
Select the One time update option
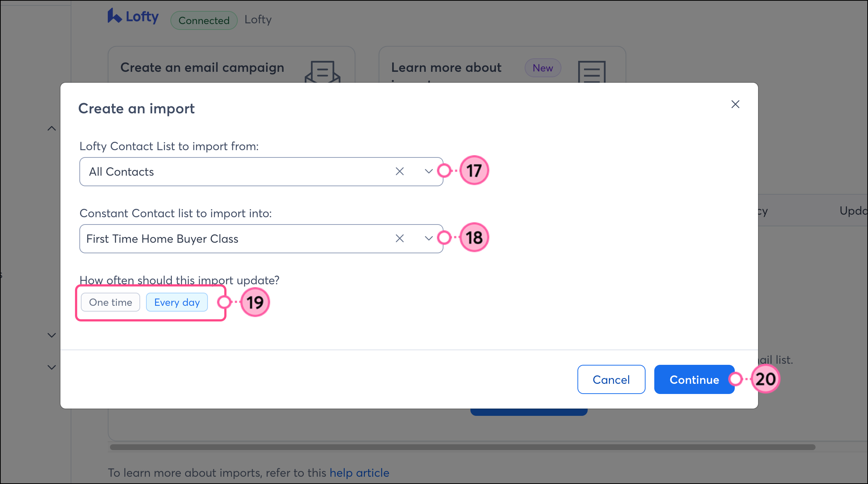110,302
